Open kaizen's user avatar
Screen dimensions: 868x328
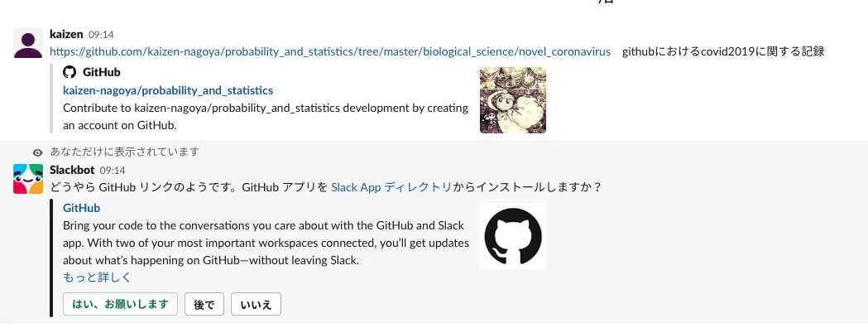click(x=28, y=43)
